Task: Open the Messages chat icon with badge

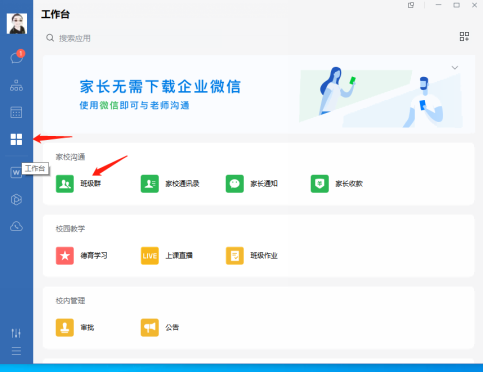Action: click(x=17, y=57)
